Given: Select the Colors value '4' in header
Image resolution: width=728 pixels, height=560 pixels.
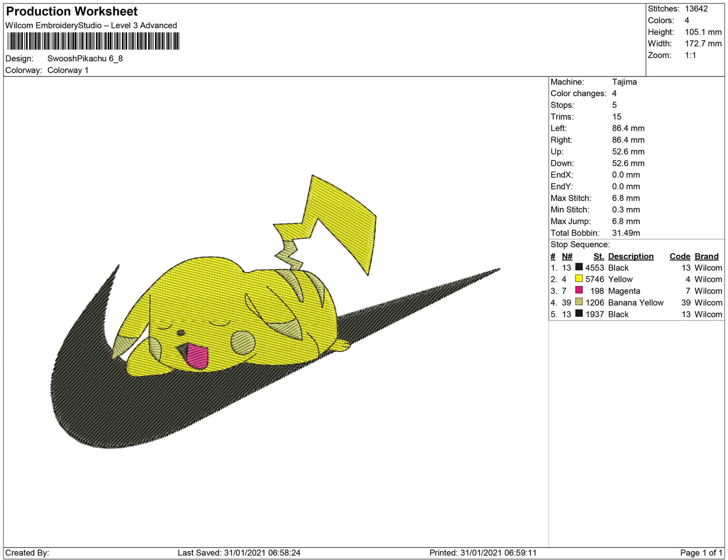Looking at the screenshot, I should tap(687, 20).
